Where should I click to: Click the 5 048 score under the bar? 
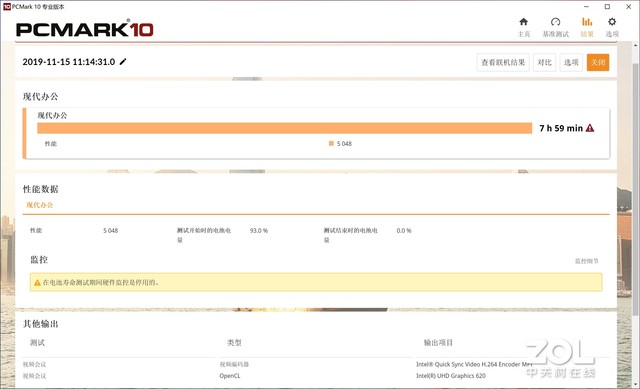click(344, 144)
